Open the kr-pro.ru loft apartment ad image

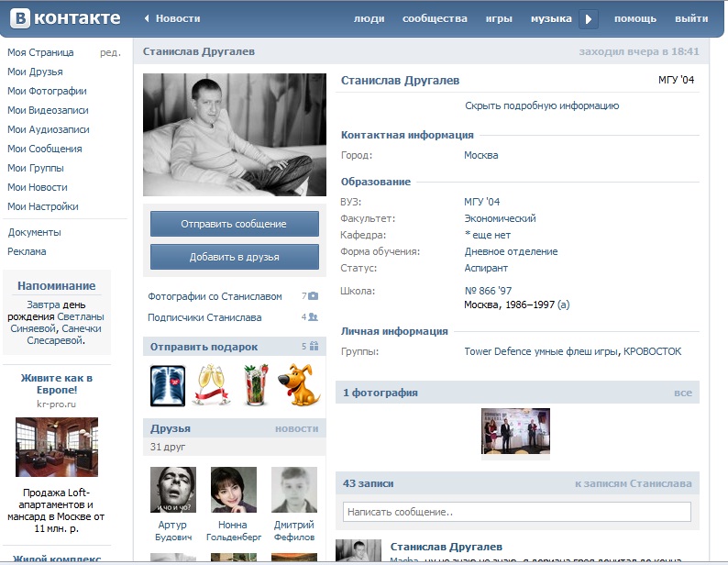(x=57, y=448)
